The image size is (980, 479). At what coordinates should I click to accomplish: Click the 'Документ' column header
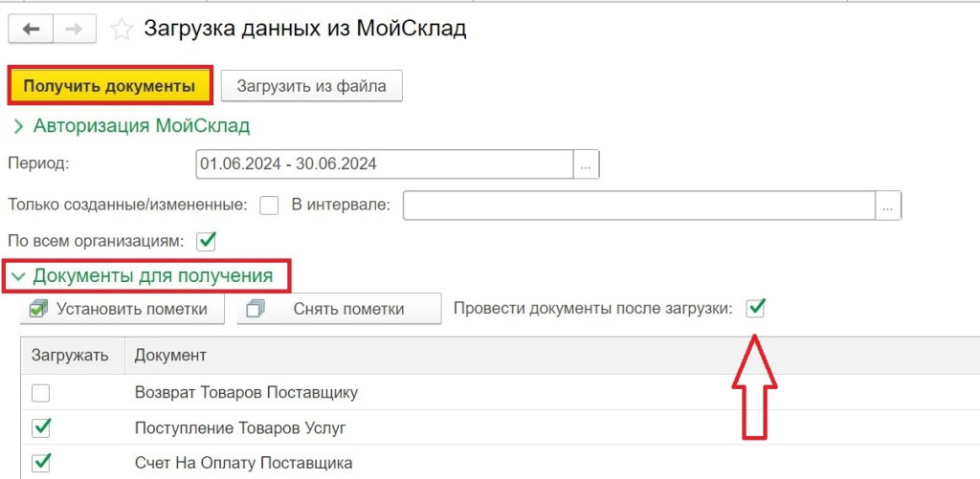170,356
